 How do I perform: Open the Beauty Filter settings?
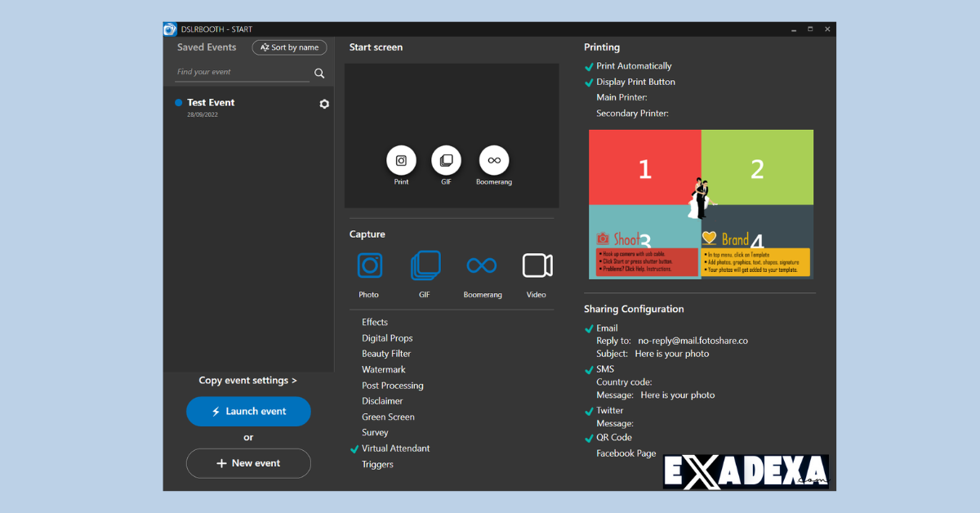pos(385,353)
